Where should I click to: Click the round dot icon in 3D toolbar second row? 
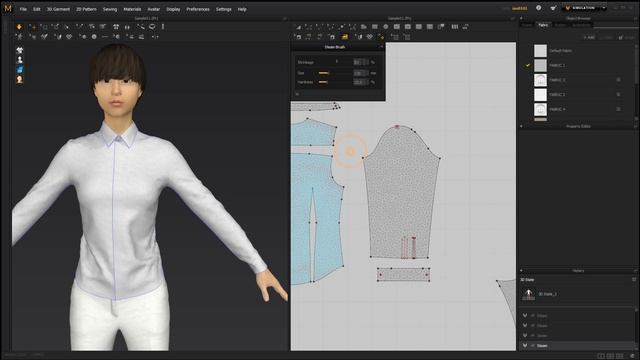pyautogui.click(x=94, y=37)
